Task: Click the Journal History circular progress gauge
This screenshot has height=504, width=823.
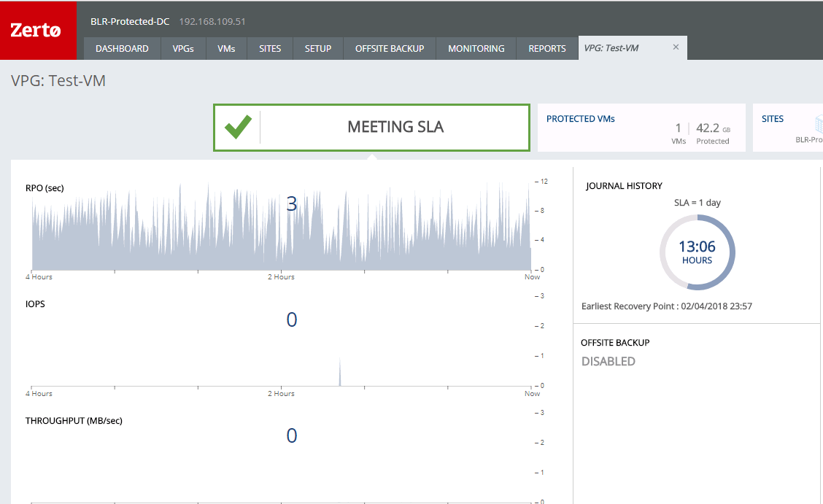Action: [697, 253]
